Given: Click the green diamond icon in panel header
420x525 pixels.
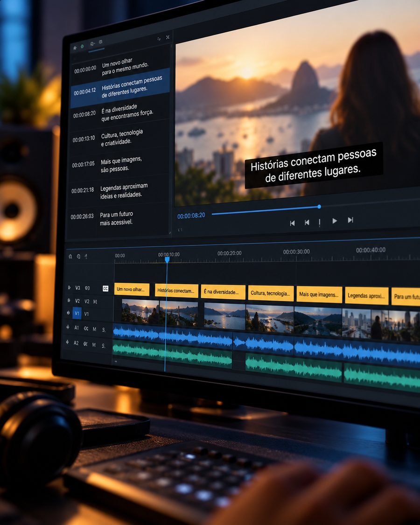Looking at the screenshot, I should point(82,46).
